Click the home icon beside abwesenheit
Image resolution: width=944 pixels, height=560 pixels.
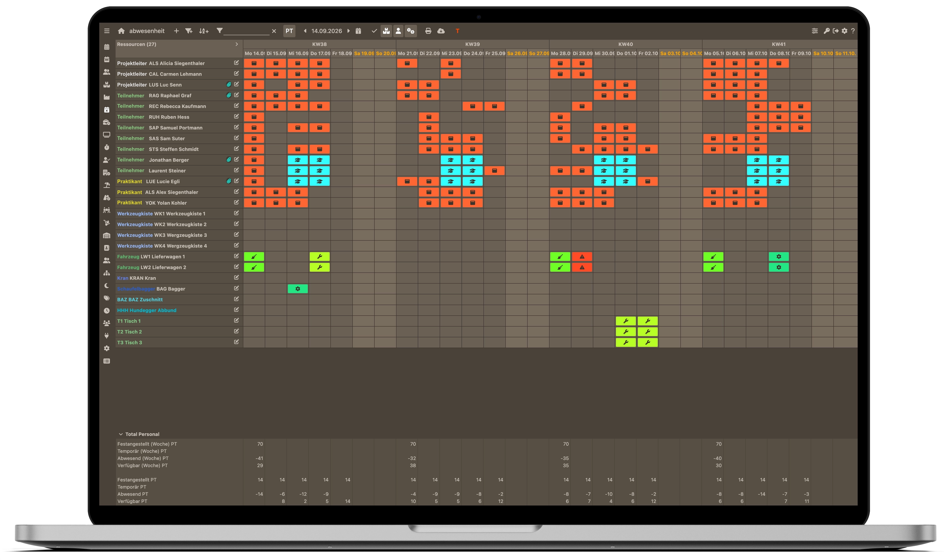pos(122,31)
